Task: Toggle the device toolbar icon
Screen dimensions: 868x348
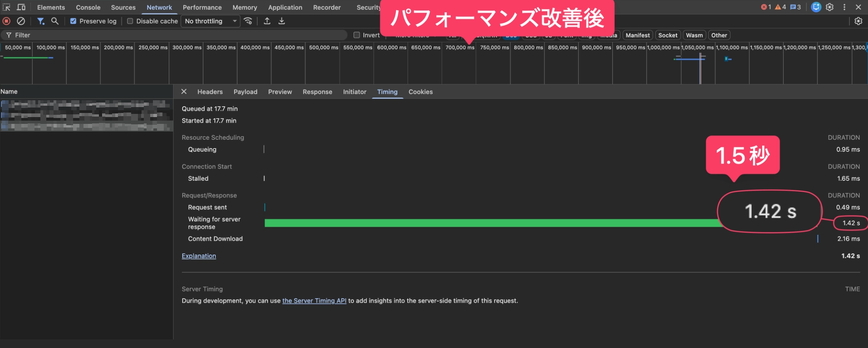Action: coord(21,7)
